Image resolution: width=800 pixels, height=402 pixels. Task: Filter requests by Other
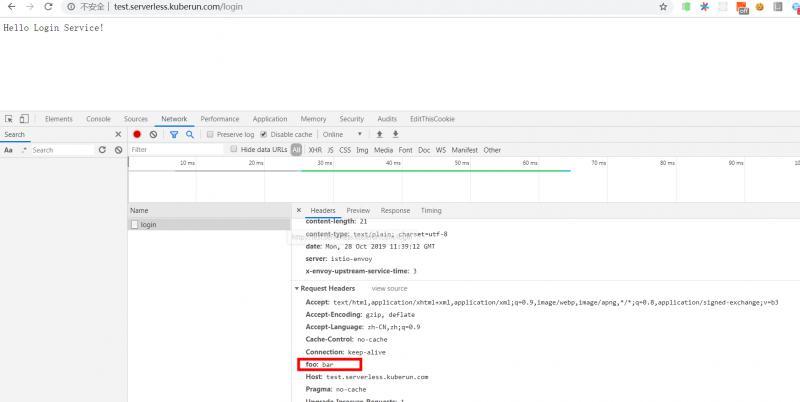tap(492, 150)
